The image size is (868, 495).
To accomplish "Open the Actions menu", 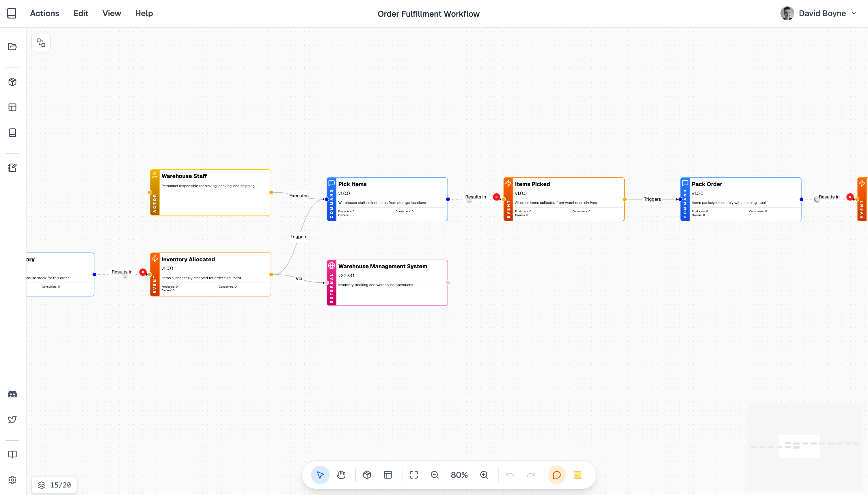I will pyautogui.click(x=44, y=13).
